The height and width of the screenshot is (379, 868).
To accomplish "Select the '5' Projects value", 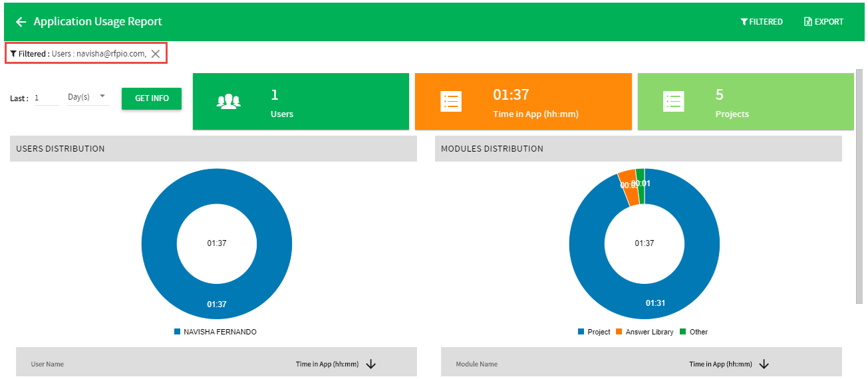I will click(x=719, y=95).
